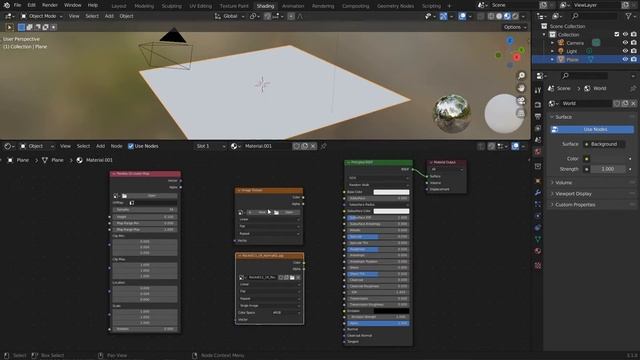Open the viewport Options dropdown

(515, 27)
